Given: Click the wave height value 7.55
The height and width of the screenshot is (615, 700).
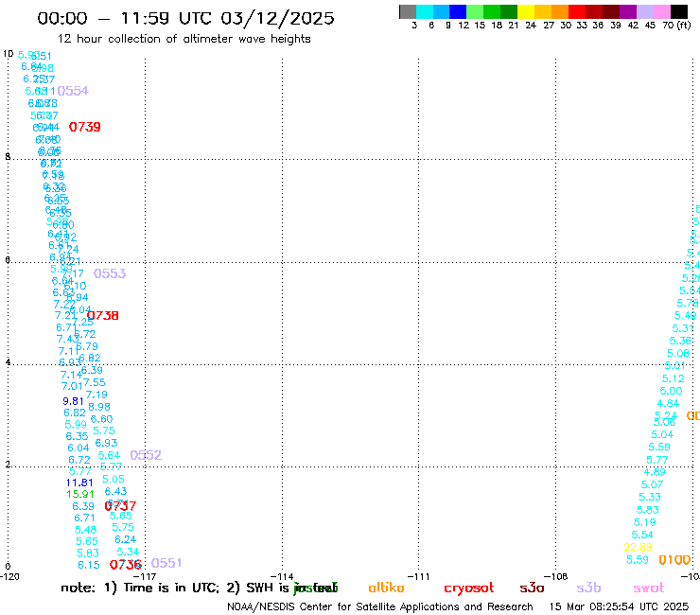Looking at the screenshot, I should pyautogui.click(x=95, y=383).
